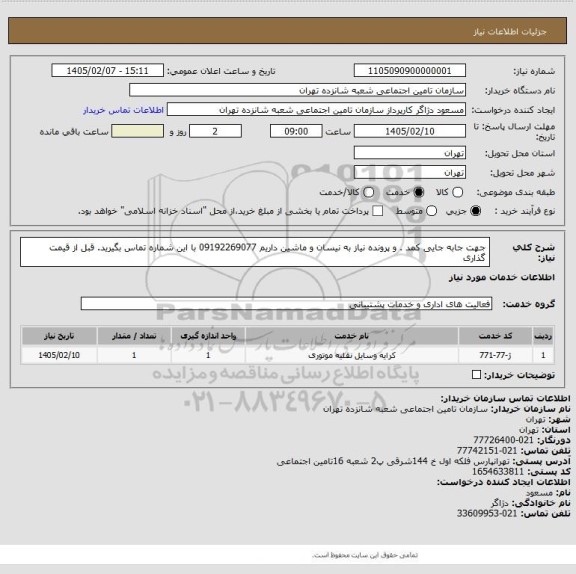
Task: Click the response deadline date 1405/02/10 field
Action: tap(410, 131)
